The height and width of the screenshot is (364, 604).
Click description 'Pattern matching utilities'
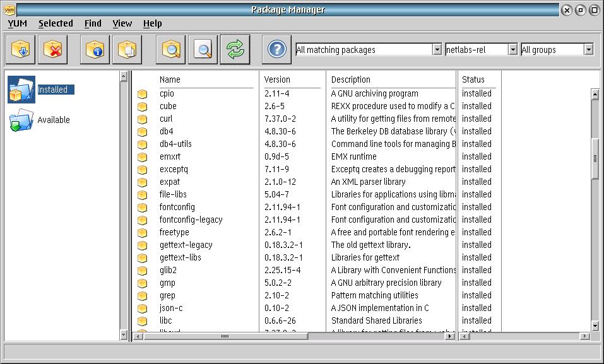coord(375,295)
